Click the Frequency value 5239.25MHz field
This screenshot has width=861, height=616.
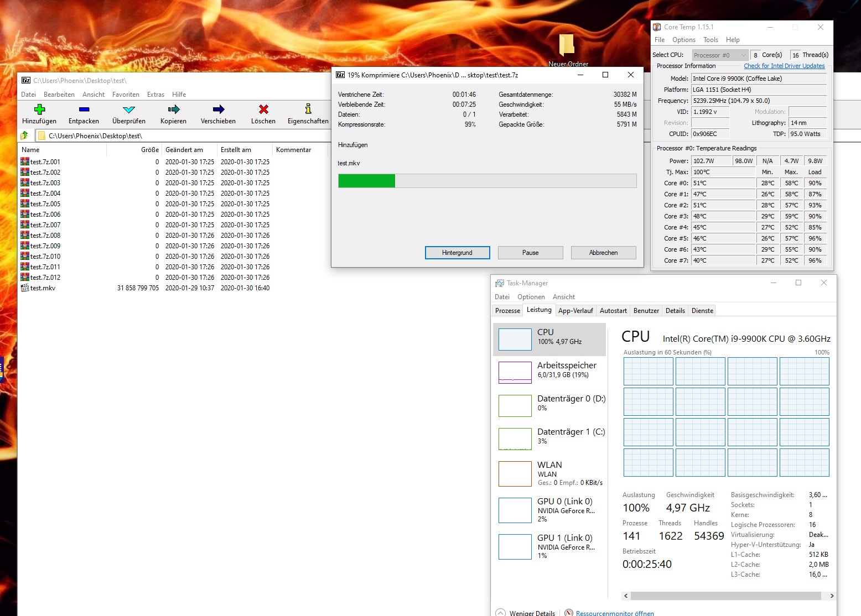point(759,101)
